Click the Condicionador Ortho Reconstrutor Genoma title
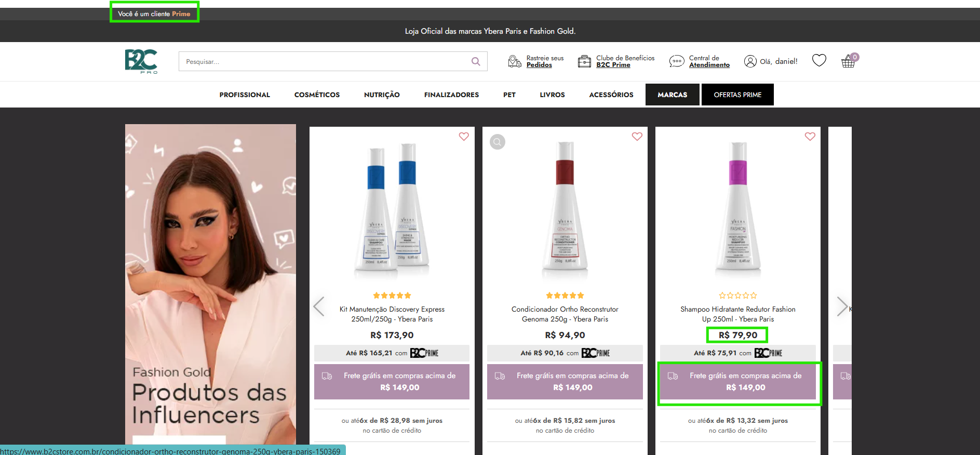This screenshot has width=980, height=455. click(565, 314)
